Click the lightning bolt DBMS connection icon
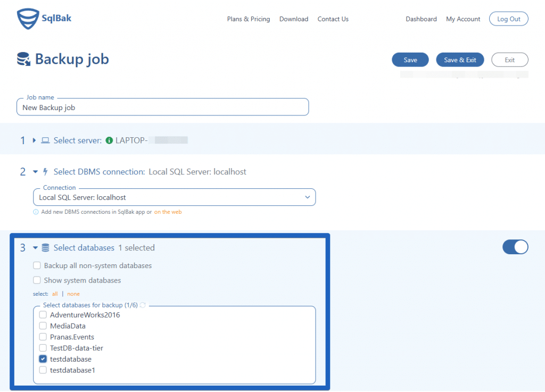This screenshot has height=392, width=545. [45, 171]
